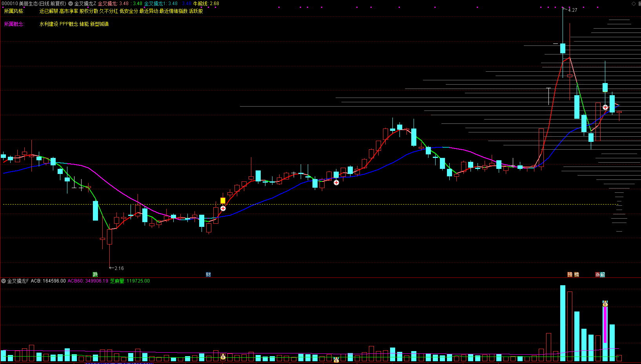Click the tallest cyan volume bar
This screenshot has height=364, width=641.
(563, 323)
